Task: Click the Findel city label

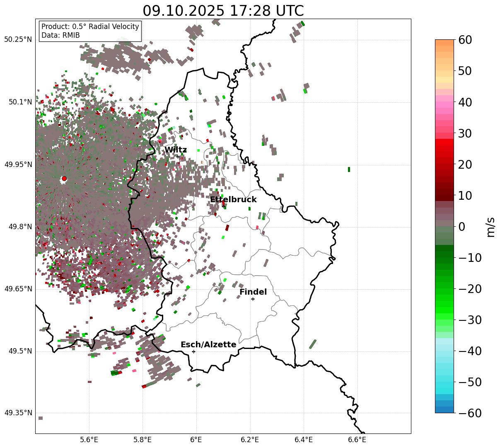Action: coord(253,292)
